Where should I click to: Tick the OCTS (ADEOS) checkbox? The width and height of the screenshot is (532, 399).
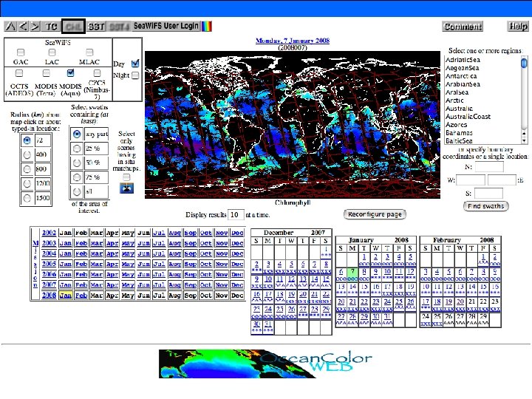coord(19,73)
